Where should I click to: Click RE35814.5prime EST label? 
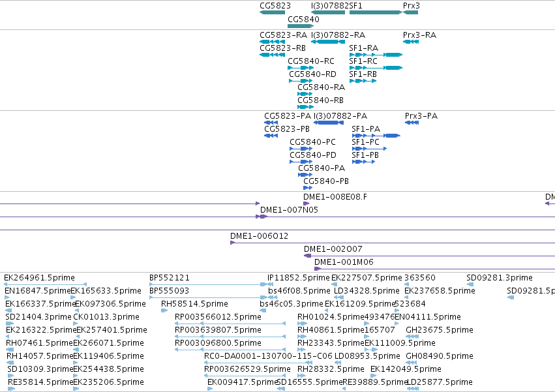click(x=40, y=382)
